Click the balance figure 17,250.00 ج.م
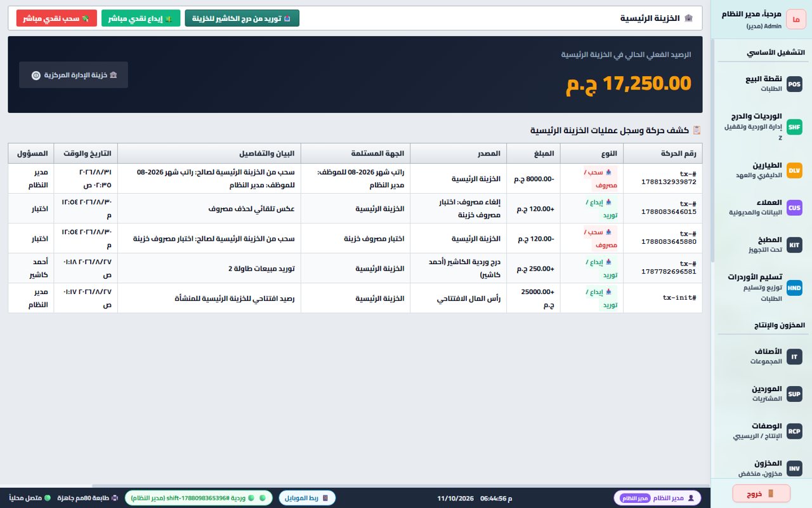812x508 pixels. pos(628,84)
